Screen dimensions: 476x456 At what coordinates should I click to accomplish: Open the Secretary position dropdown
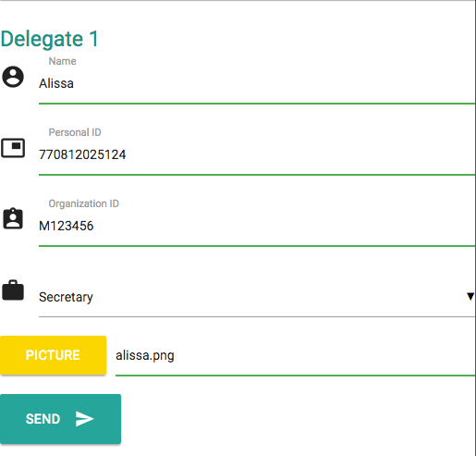[x=257, y=297]
